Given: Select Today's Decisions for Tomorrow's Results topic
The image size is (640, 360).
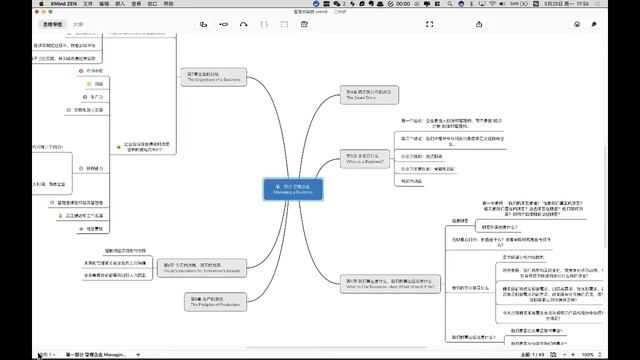Looking at the screenshot, I should (202, 268).
